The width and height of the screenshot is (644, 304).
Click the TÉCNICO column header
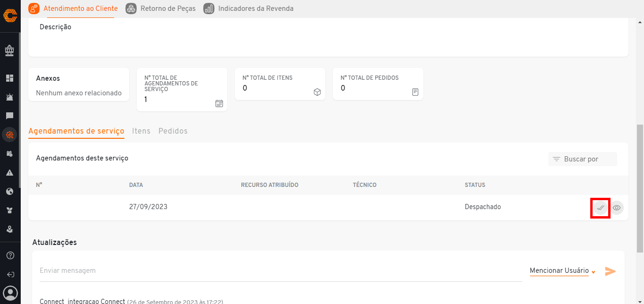point(364,185)
